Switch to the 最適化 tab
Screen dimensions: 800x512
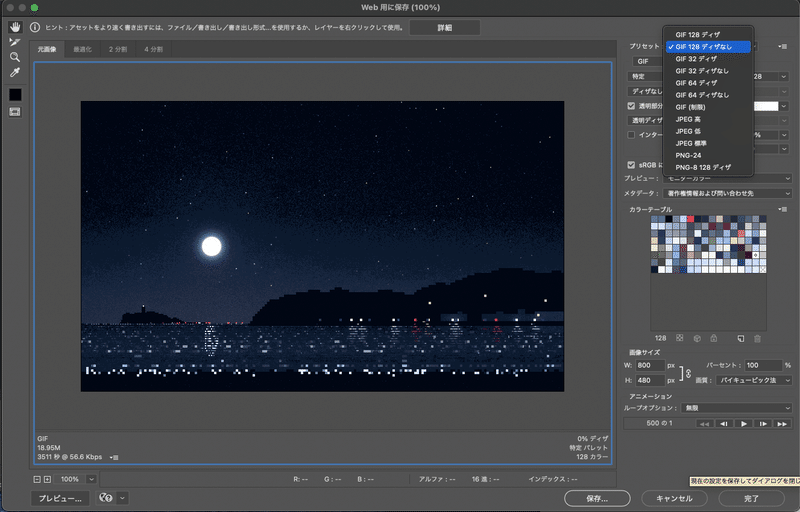click(x=82, y=49)
